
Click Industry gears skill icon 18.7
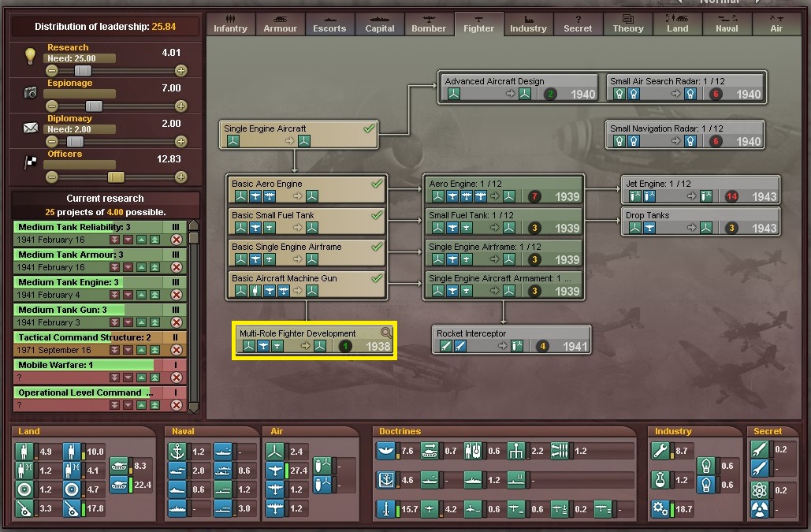pos(660,508)
